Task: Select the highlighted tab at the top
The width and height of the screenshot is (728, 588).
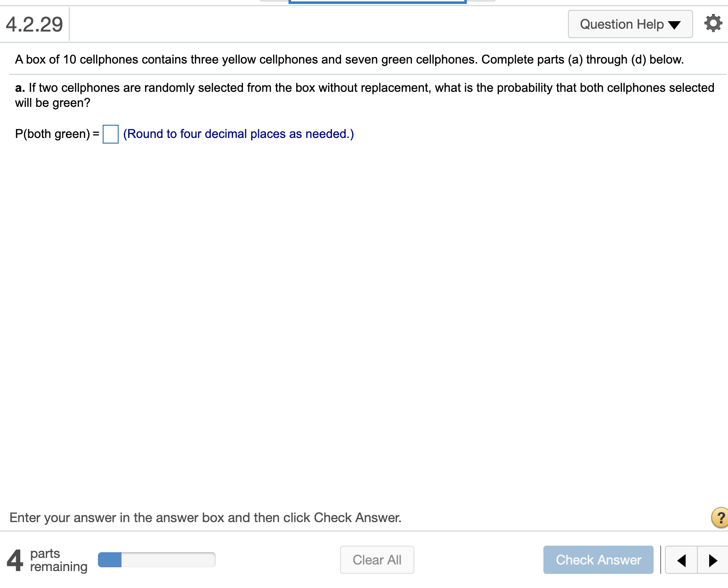Action: click(377, 2)
